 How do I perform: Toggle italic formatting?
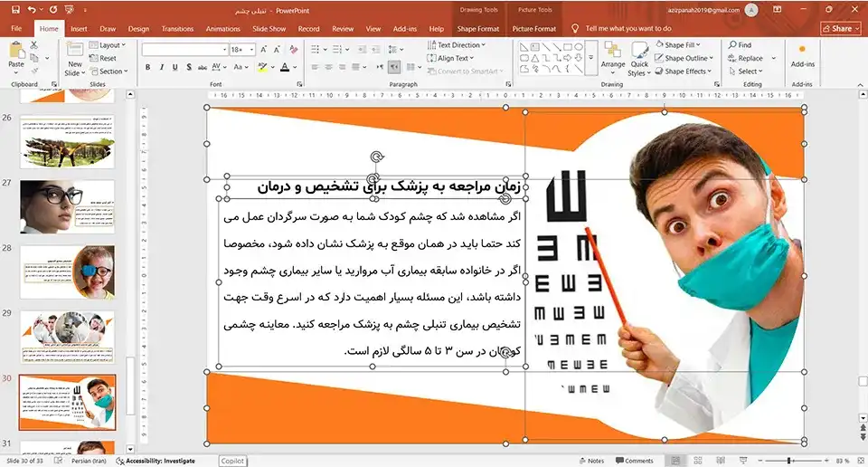[161, 67]
